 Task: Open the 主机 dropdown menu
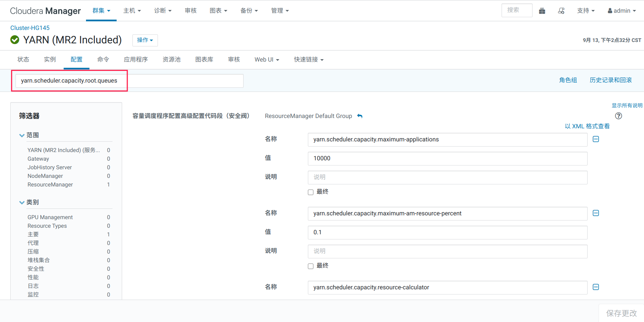pyautogui.click(x=132, y=11)
